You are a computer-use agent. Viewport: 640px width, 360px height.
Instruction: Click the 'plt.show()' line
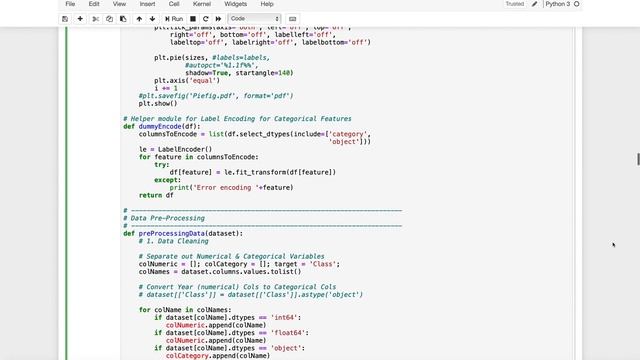point(158,104)
